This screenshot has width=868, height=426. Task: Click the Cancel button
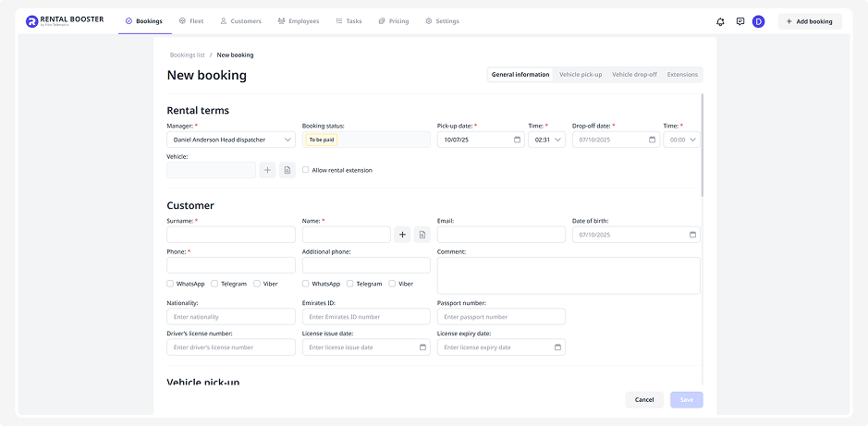[644, 400]
